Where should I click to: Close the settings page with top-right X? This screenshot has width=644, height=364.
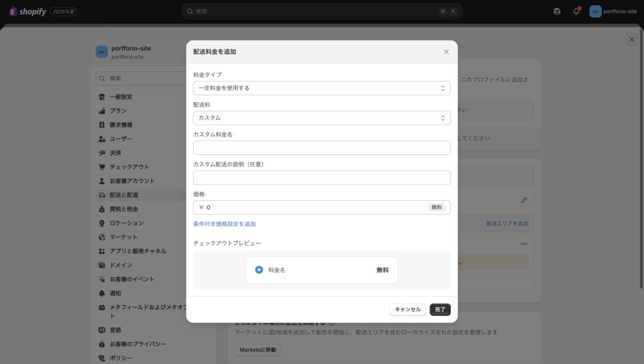pos(631,40)
